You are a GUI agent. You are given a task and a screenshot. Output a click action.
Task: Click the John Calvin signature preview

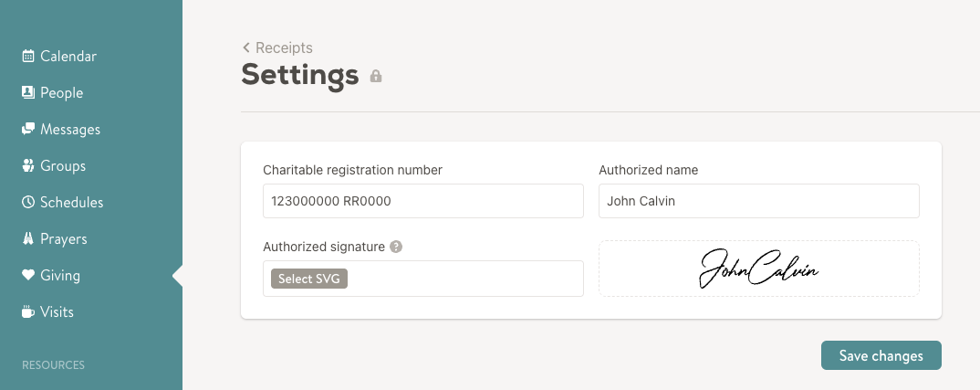[x=758, y=269]
